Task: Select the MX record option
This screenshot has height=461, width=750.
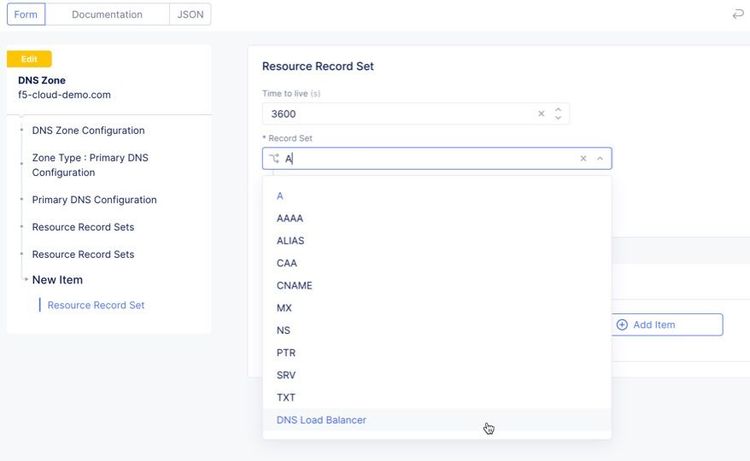Action: [285, 308]
